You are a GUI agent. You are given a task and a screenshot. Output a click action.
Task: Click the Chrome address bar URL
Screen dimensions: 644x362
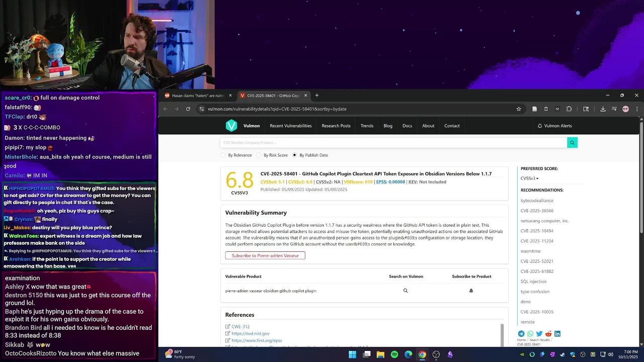point(277,109)
